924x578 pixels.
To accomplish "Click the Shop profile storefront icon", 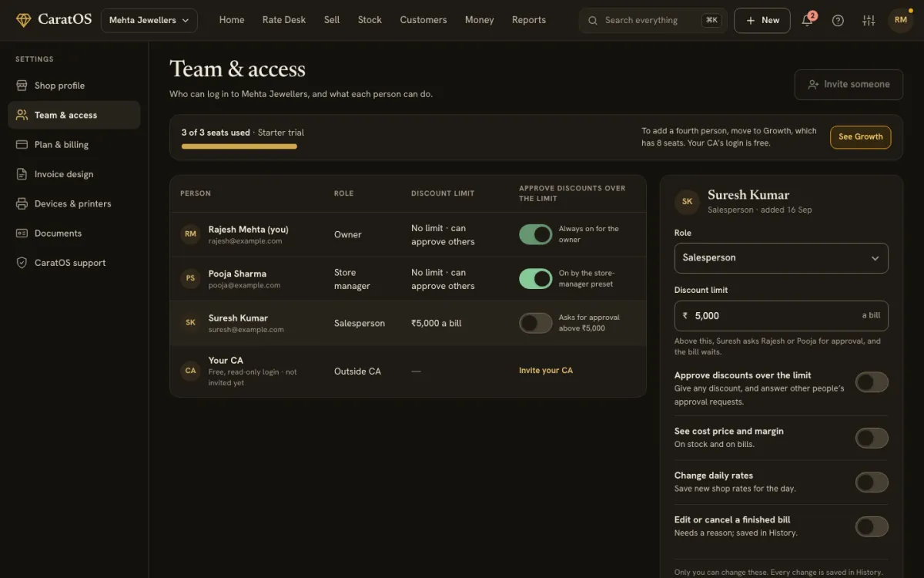I will [22, 86].
